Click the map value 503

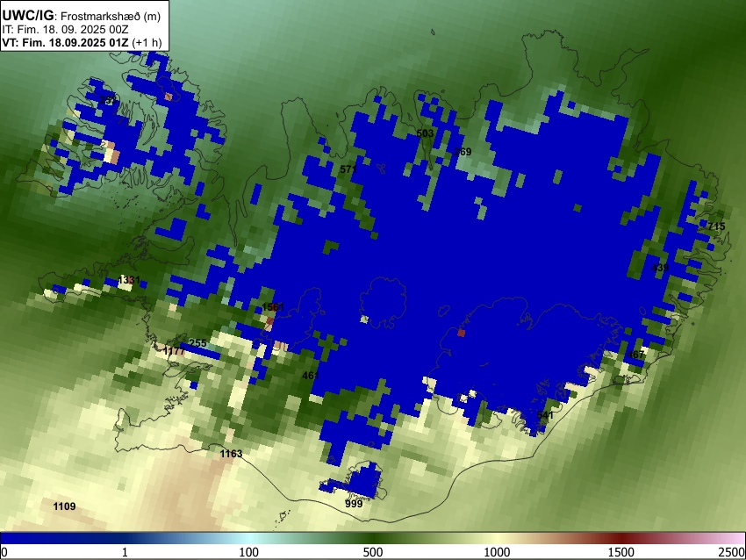point(425,133)
